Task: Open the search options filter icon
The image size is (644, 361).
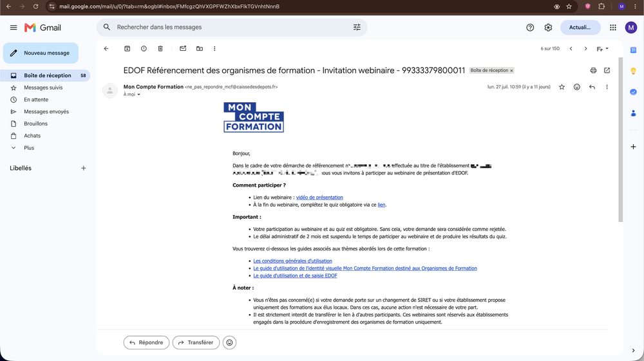Action: [357, 27]
